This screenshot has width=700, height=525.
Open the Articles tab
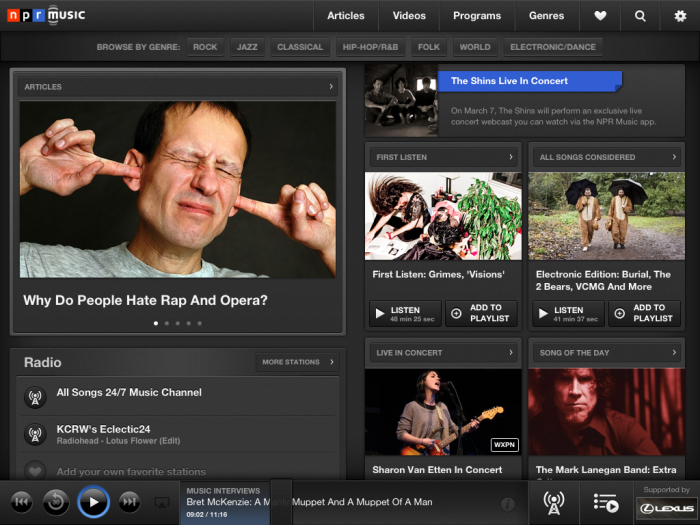(346, 16)
